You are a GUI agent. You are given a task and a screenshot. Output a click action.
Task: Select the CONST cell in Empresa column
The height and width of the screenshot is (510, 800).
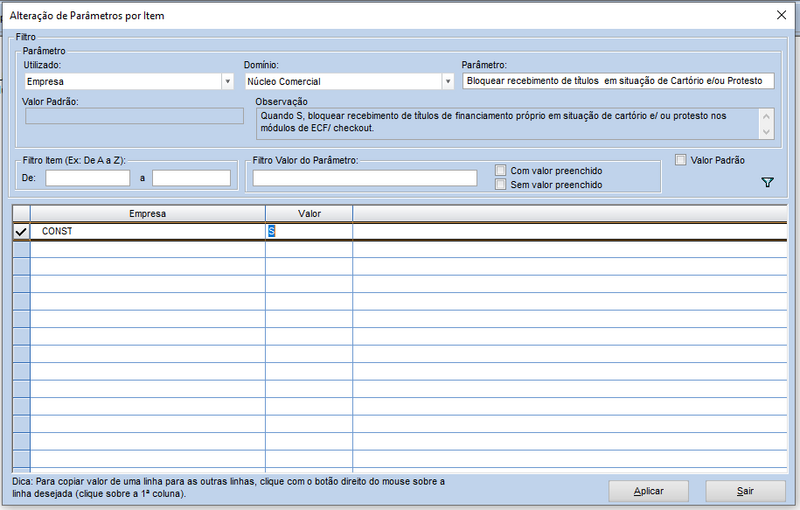[x=147, y=232]
